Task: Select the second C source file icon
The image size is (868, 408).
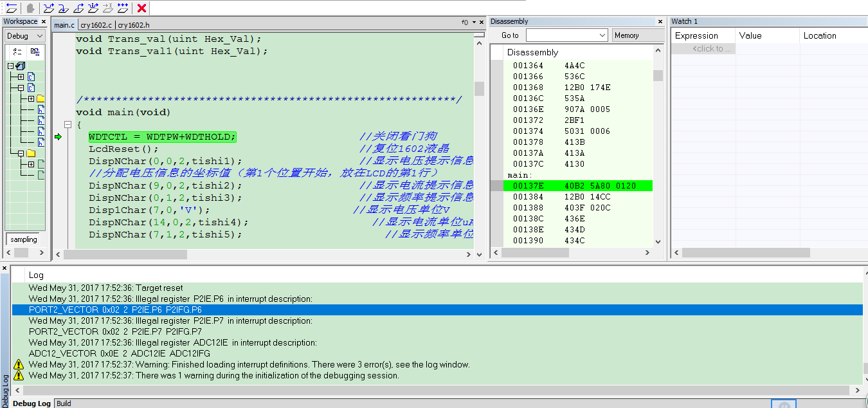Action: coord(31,88)
